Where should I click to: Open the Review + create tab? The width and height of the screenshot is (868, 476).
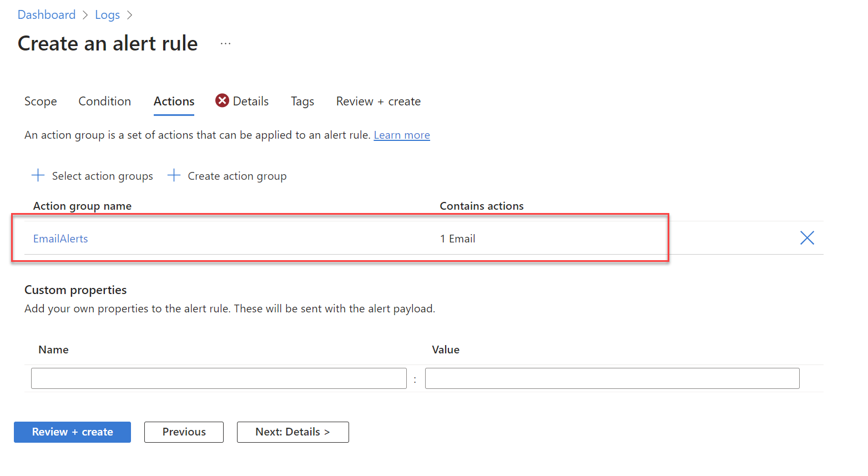coord(379,101)
